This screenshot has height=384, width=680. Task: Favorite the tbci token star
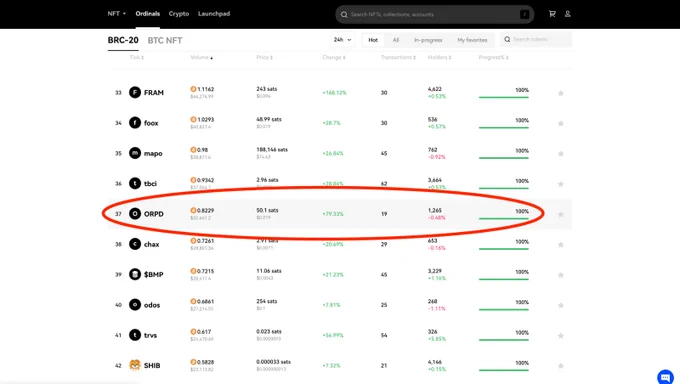[561, 184]
